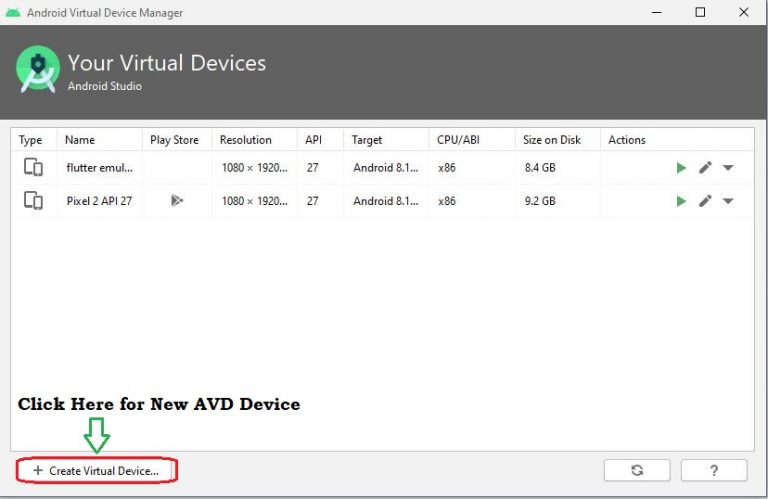This screenshot has width=768, height=499.
Task: Click the Target column header
Action: click(367, 140)
